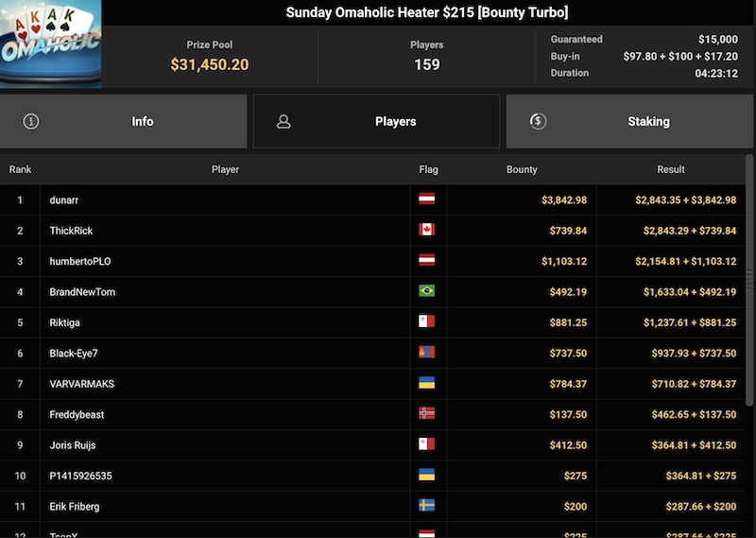Click the Players tab person icon
This screenshot has height=538, width=756.
pyautogui.click(x=283, y=122)
